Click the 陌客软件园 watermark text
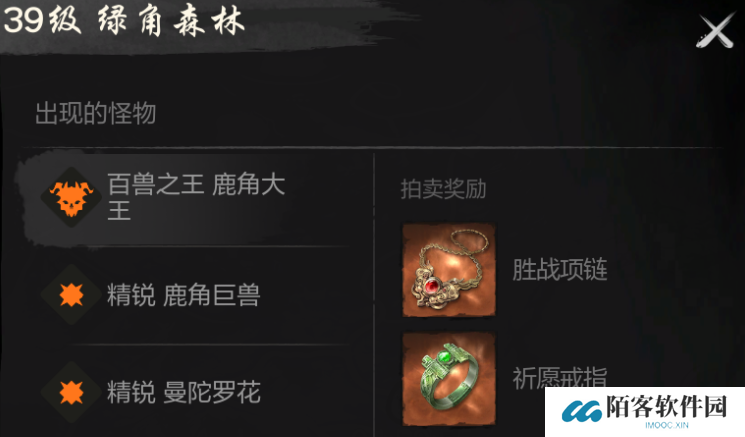Image resolution: width=745 pixels, height=437 pixels. [667, 407]
